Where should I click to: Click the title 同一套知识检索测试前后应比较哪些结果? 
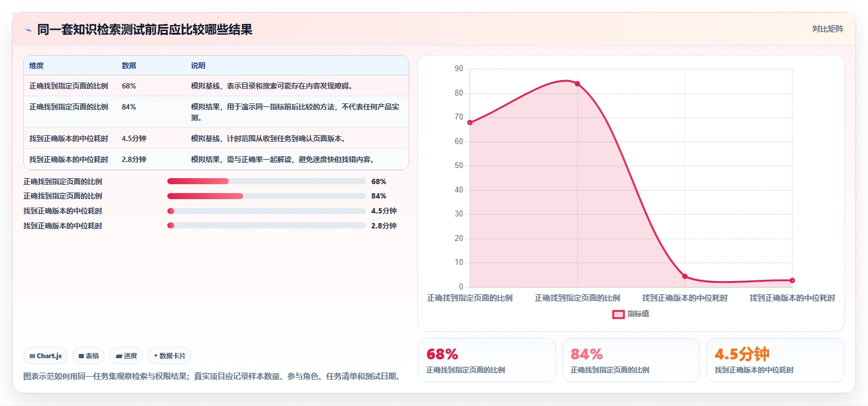pyautogui.click(x=145, y=30)
